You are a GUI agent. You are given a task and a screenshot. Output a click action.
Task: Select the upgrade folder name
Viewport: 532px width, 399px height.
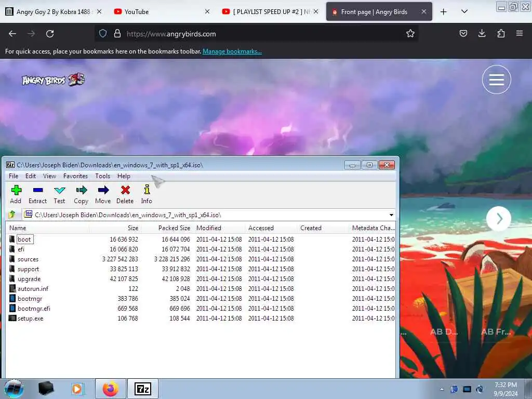(29, 279)
